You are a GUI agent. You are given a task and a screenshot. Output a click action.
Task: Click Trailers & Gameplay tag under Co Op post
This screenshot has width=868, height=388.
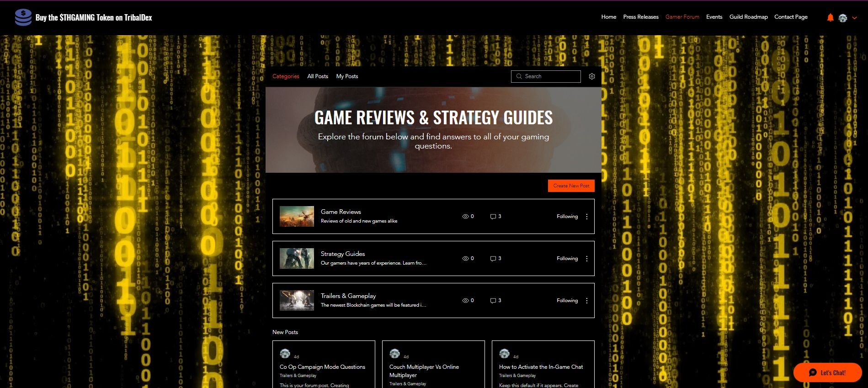point(298,376)
